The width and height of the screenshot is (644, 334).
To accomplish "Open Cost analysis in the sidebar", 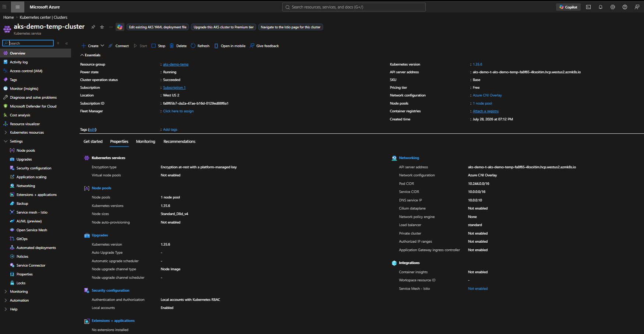I will coord(20,115).
